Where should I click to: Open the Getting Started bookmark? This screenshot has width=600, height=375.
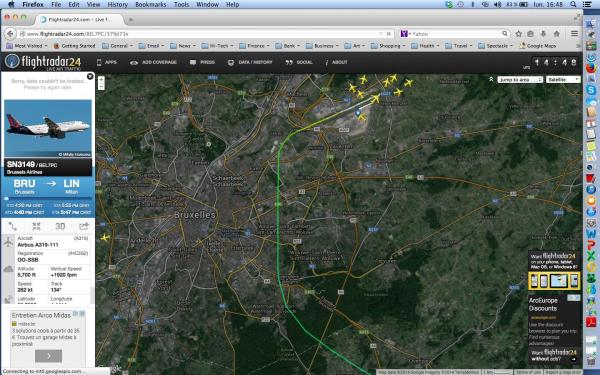tap(74, 46)
